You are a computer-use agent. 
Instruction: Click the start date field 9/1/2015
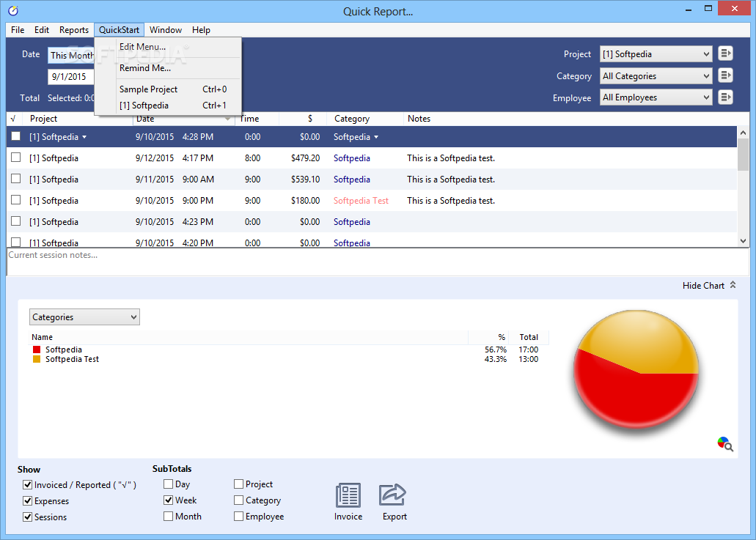pyautogui.click(x=71, y=77)
